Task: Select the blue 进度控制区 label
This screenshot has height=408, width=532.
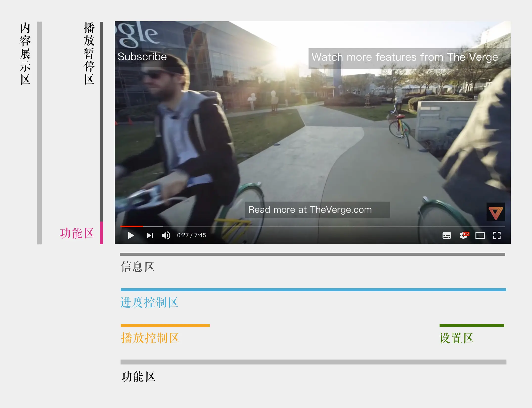Action: 149,302
